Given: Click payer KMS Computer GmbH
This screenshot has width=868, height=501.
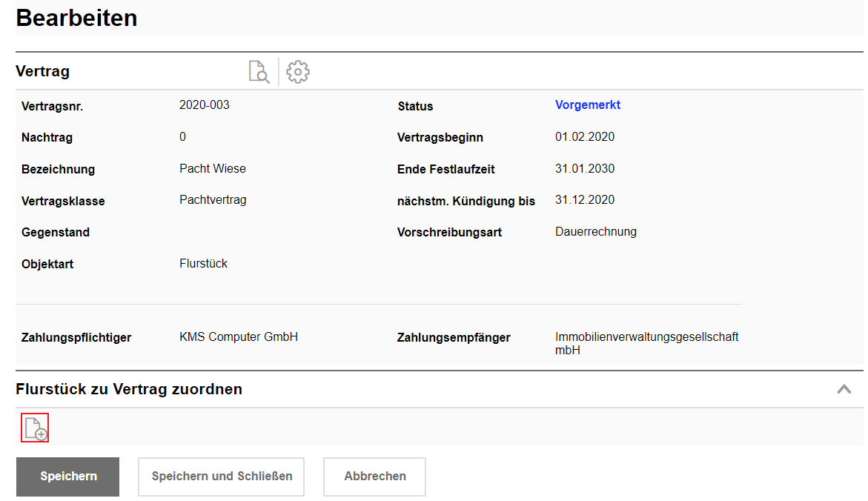Looking at the screenshot, I should click(x=239, y=337).
